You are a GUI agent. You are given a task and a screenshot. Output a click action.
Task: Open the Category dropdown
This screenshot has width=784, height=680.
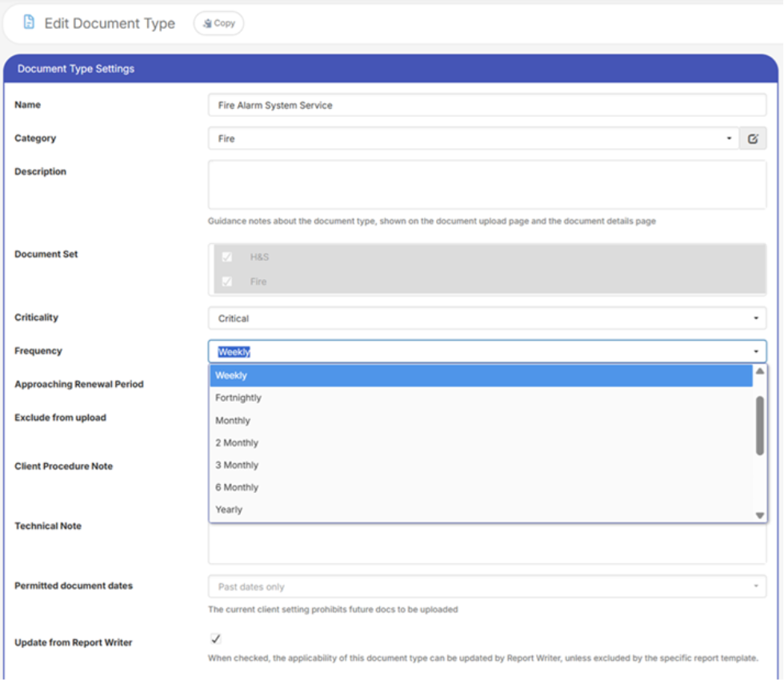pyautogui.click(x=474, y=138)
